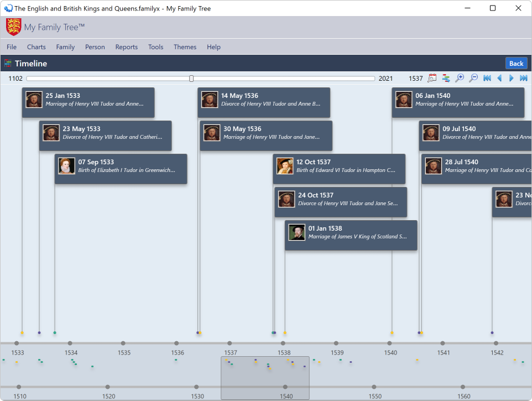Click the Back button
The height and width of the screenshot is (401, 532).
tap(516, 63)
